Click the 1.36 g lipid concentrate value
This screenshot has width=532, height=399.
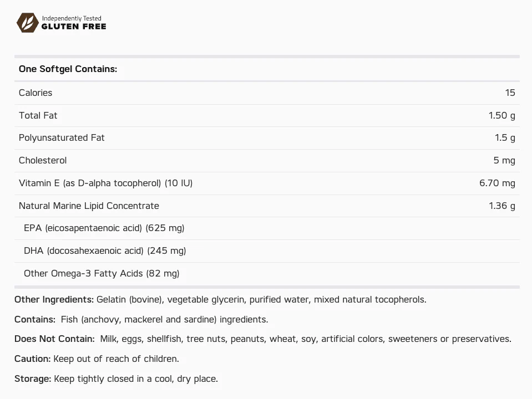click(502, 206)
